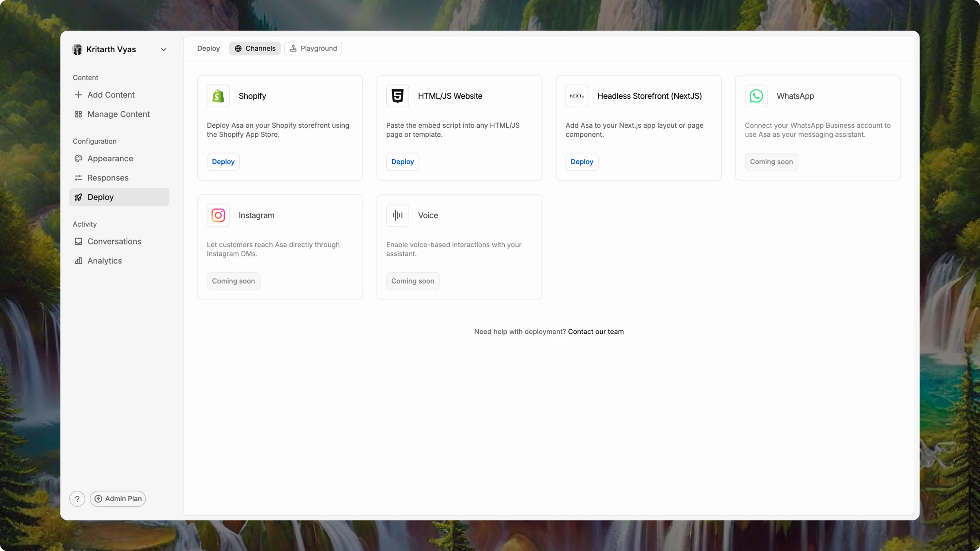This screenshot has width=980, height=551.
Task: Click the Headless Storefront (NextJS) title
Action: [x=649, y=96]
